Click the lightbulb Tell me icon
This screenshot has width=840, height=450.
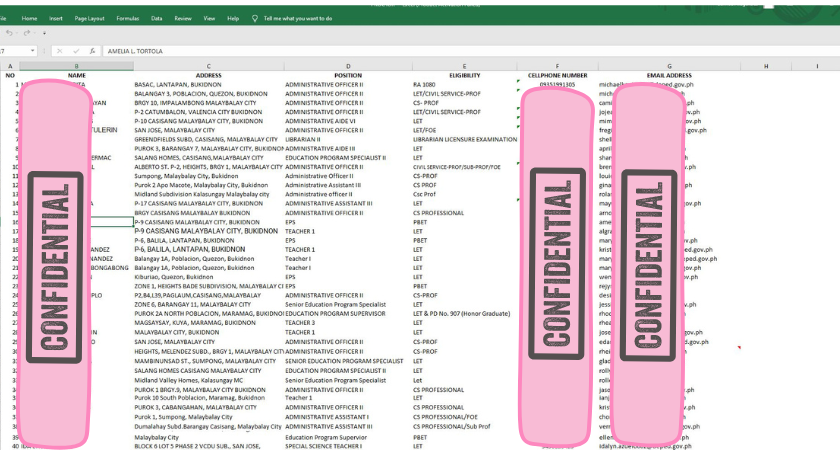tap(254, 18)
